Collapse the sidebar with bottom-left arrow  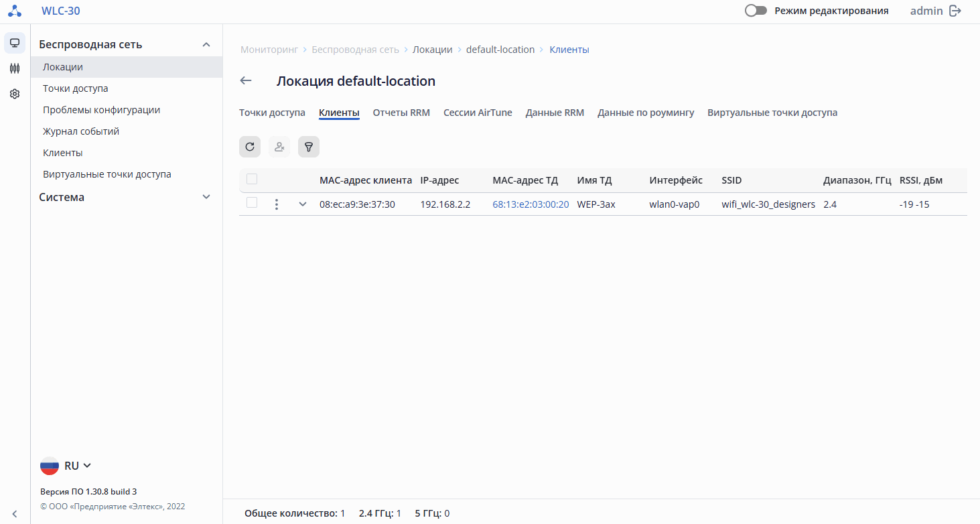[15, 514]
